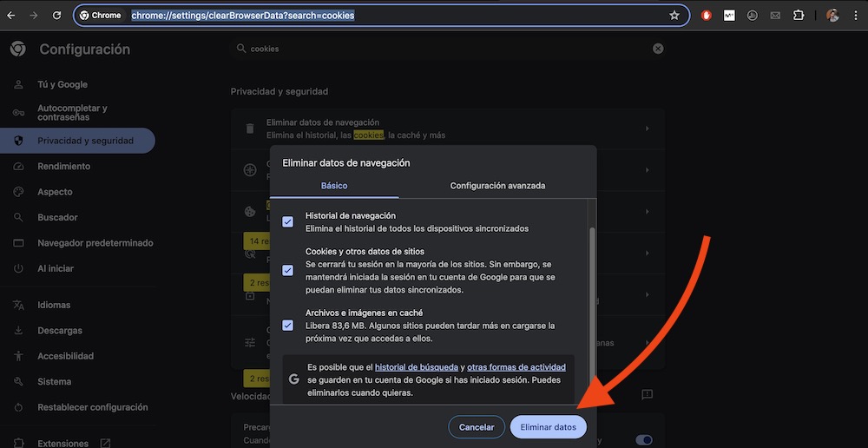The height and width of the screenshot is (448, 868).
Task: Toggle the switch in the Velocidad section
Action: click(x=643, y=440)
